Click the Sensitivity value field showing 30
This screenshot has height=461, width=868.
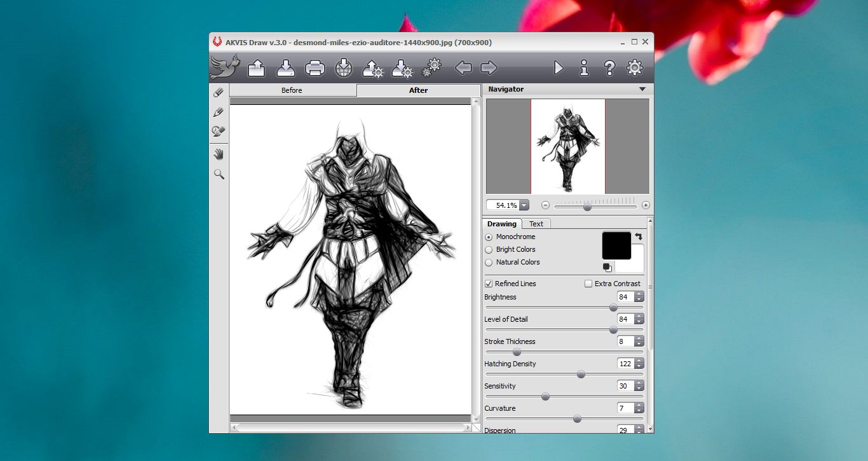point(625,386)
